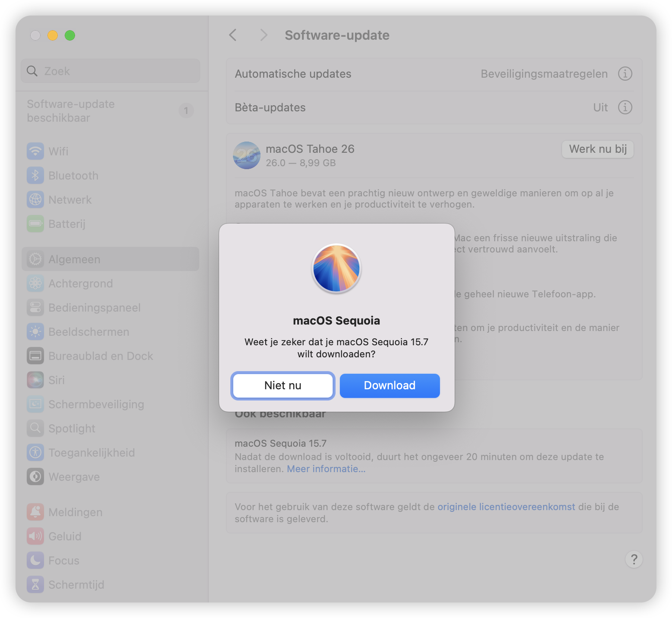Click the Bèta-updates Uit value
The width and height of the screenshot is (672, 618).
point(600,107)
